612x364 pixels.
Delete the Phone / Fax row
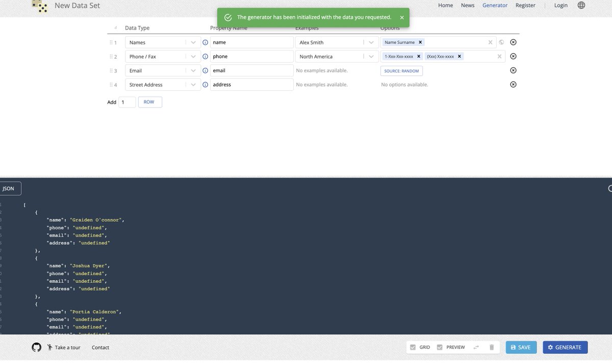pos(513,57)
